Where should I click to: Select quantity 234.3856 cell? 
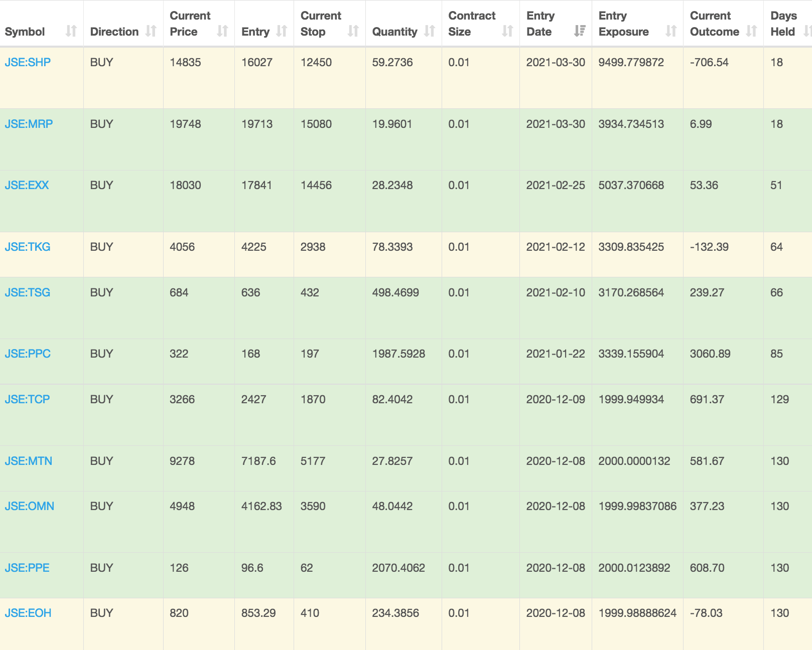(x=395, y=613)
